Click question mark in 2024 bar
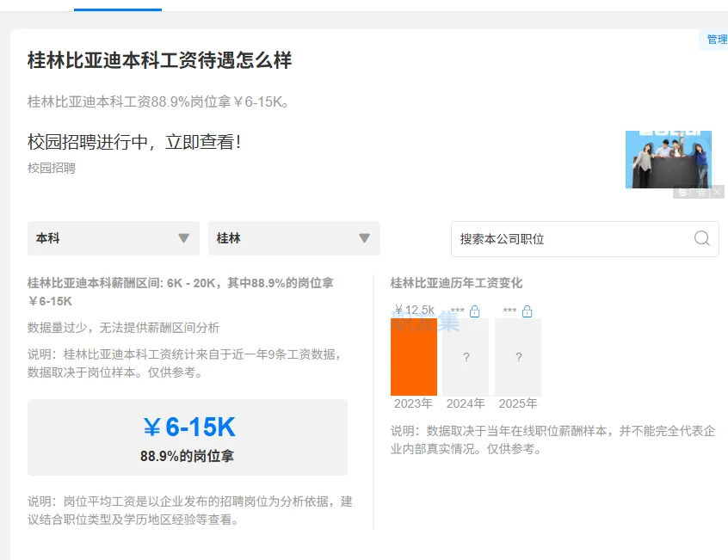 466,357
